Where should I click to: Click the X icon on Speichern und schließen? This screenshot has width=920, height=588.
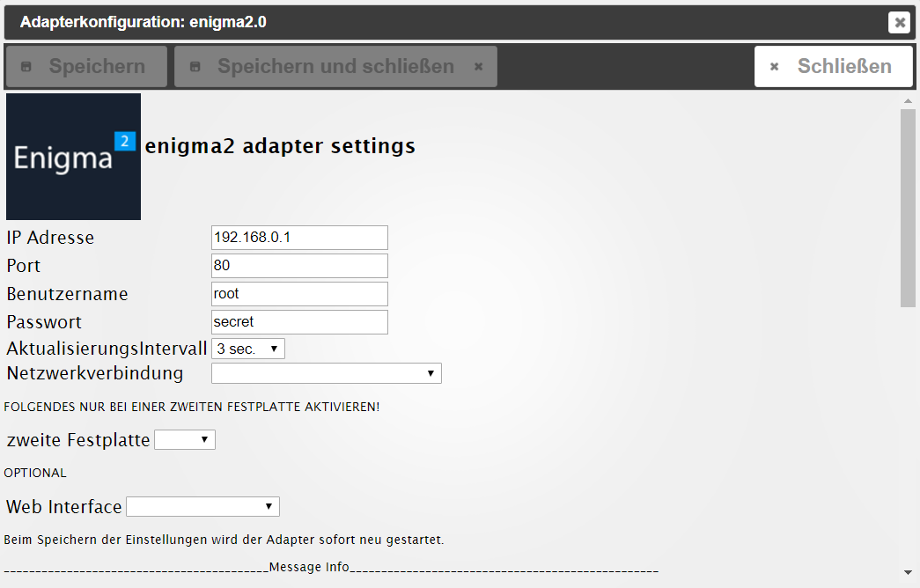(479, 66)
